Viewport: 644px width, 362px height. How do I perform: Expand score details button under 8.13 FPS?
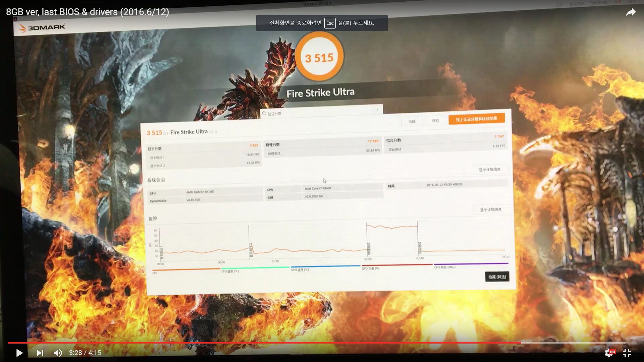(x=489, y=169)
